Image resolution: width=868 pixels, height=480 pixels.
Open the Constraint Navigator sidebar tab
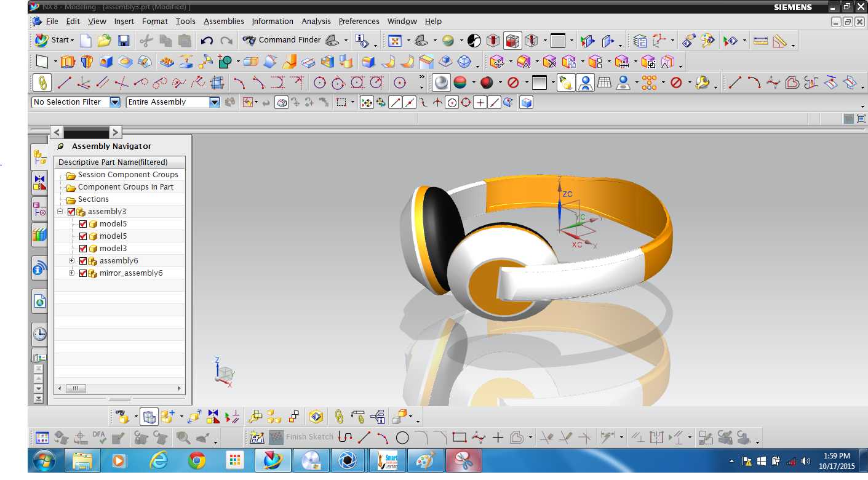(39, 183)
